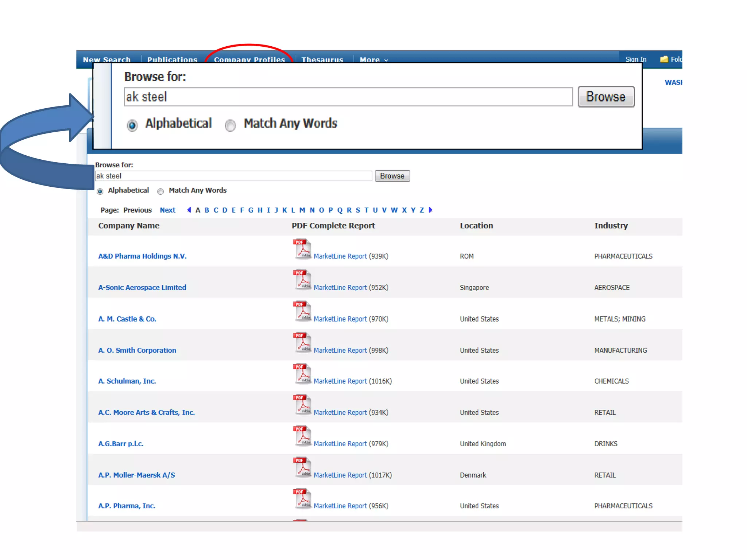Jump to letter M in alphabet index
Viewport: 747px width, 560px height.
click(x=302, y=210)
